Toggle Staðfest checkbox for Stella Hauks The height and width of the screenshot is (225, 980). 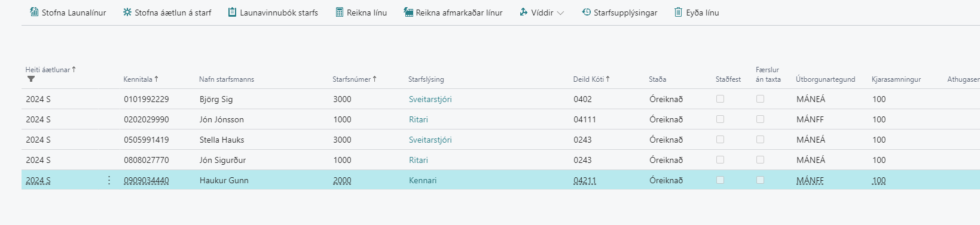pos(720,140)
